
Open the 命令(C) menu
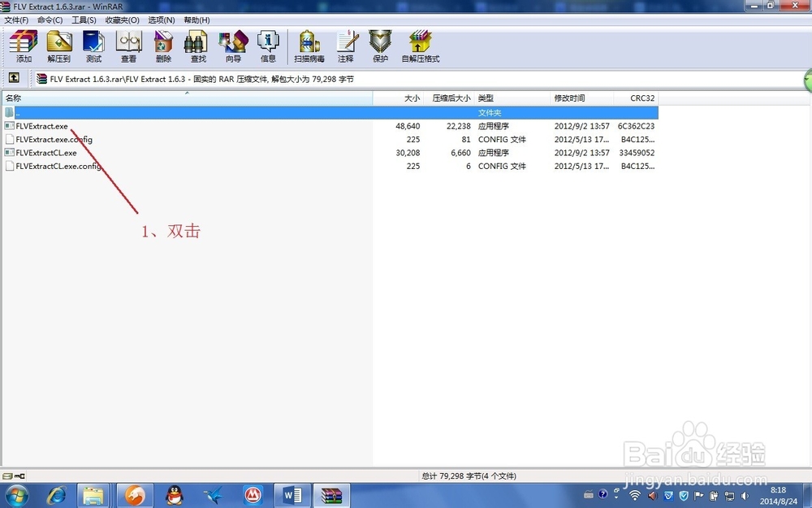(x=50, y=20)
